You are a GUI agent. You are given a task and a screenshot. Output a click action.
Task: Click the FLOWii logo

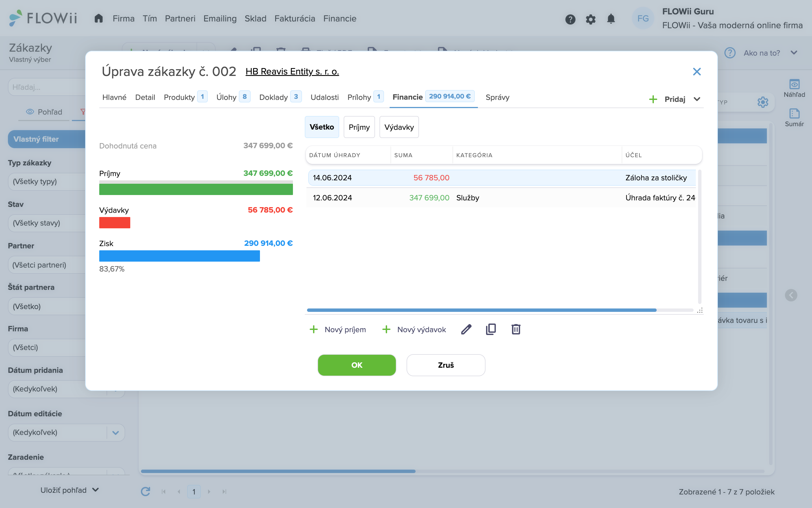[x=43, y=18]
